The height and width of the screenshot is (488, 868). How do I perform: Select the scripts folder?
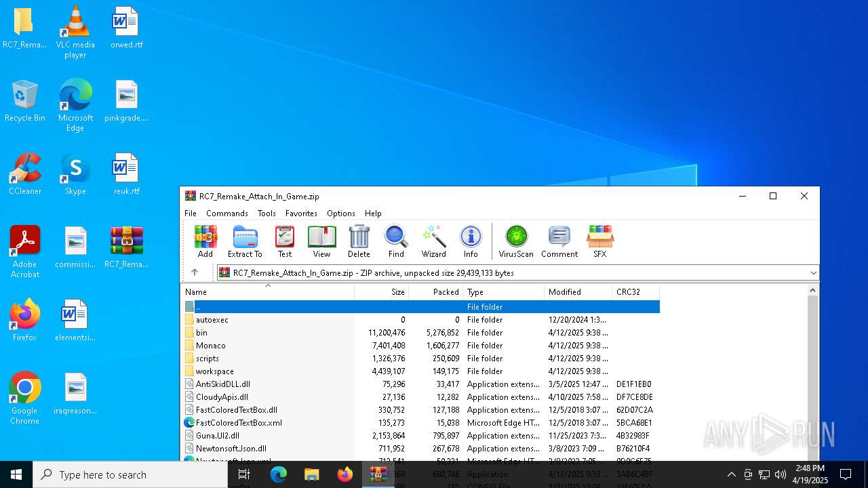[x=420, y=359]
